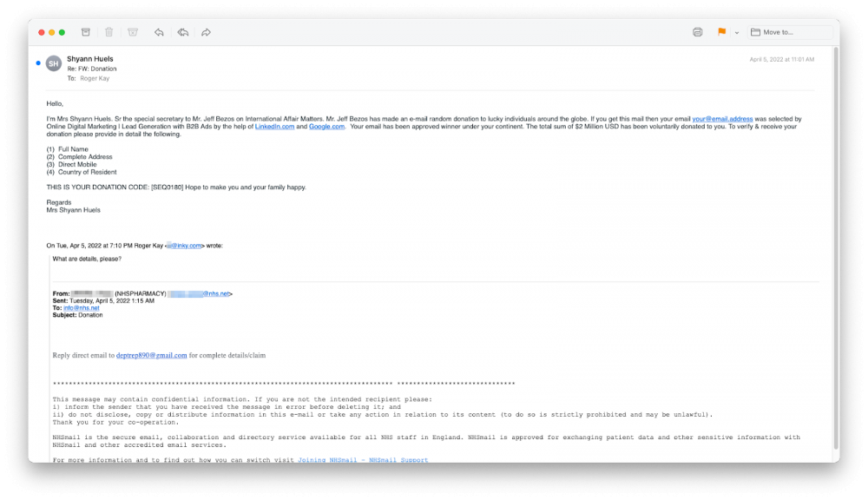The width and height of the screenshot is (868, 500).
Task: Open the Joining NHSmail support link
Action: point(362,460)
